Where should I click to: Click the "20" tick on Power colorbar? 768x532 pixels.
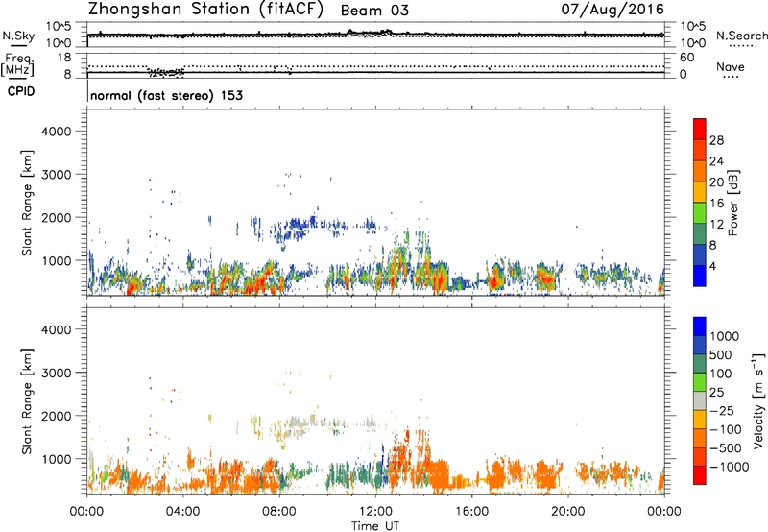tap(716, 182)
